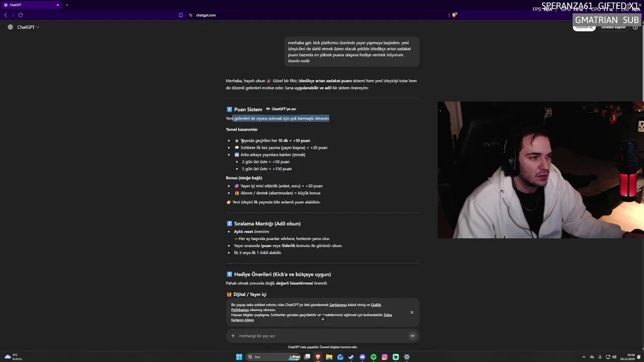Open the ChatGPT model dropdown

pyautogui.click(x=28, y=27)
